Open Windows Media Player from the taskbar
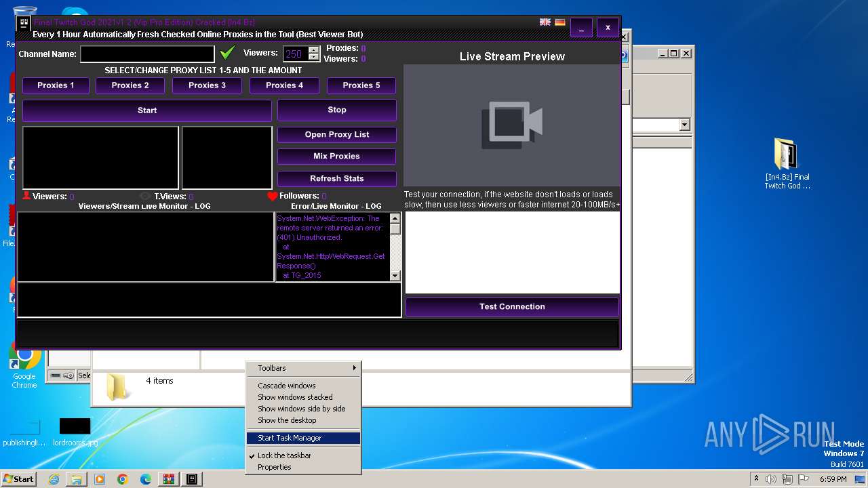 [100, 479]
